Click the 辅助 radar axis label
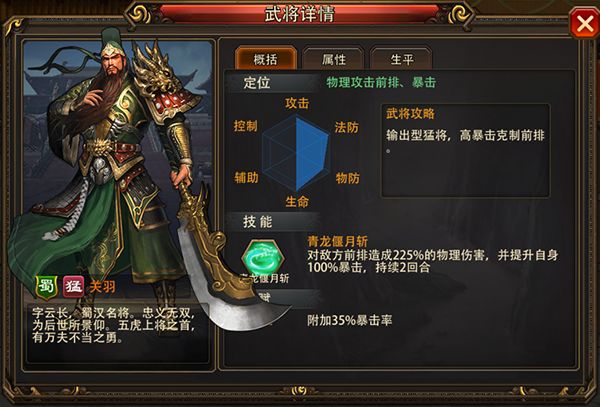This screenshot has width=600, height=407. coord(246,177)
